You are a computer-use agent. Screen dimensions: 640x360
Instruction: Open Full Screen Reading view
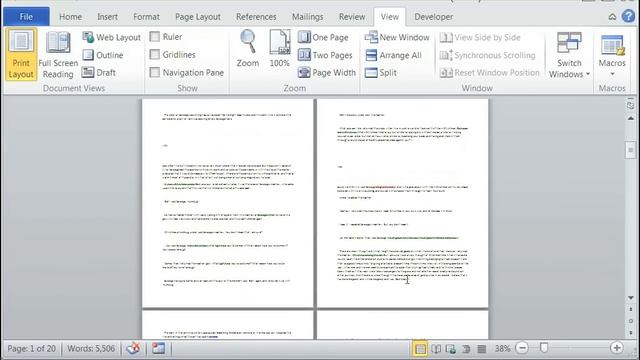pyautogui.click(x=58, y=55)
